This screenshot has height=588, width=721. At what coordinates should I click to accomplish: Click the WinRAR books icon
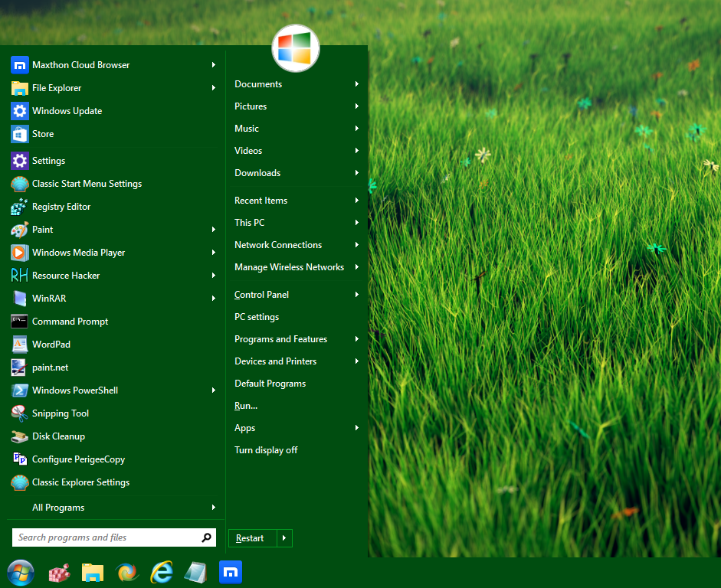[20, 299]
